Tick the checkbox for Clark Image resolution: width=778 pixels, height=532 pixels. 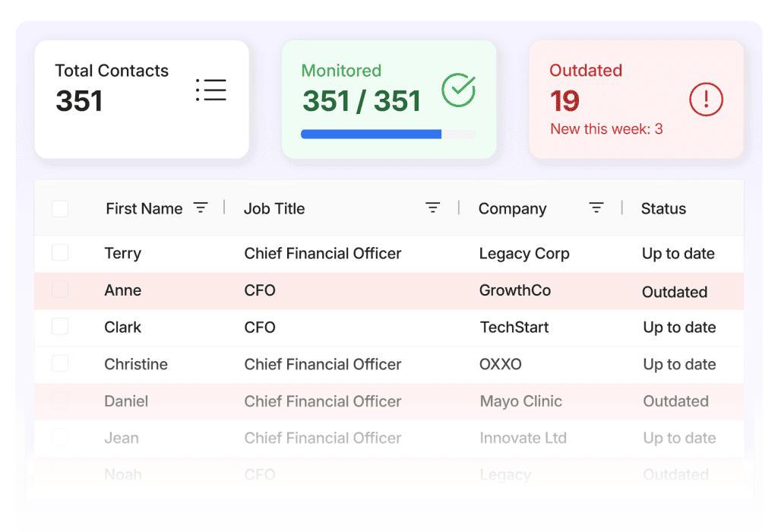click(60, 327)
